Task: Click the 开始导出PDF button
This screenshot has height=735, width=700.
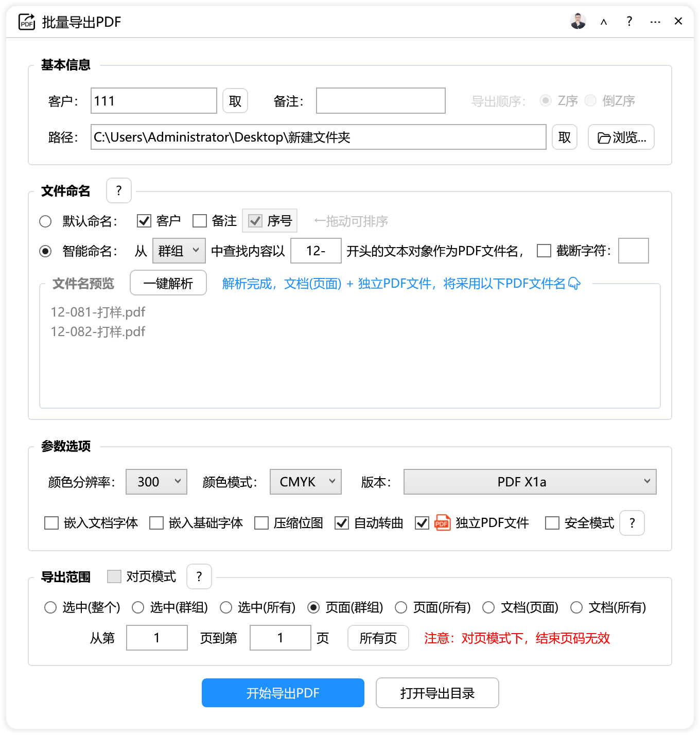Action: (283, 693)
